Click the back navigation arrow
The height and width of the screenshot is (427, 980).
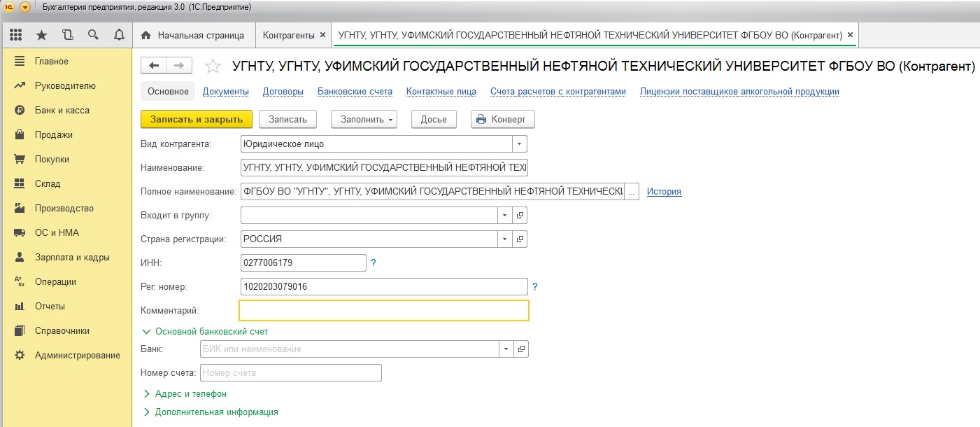click(155, 66)
